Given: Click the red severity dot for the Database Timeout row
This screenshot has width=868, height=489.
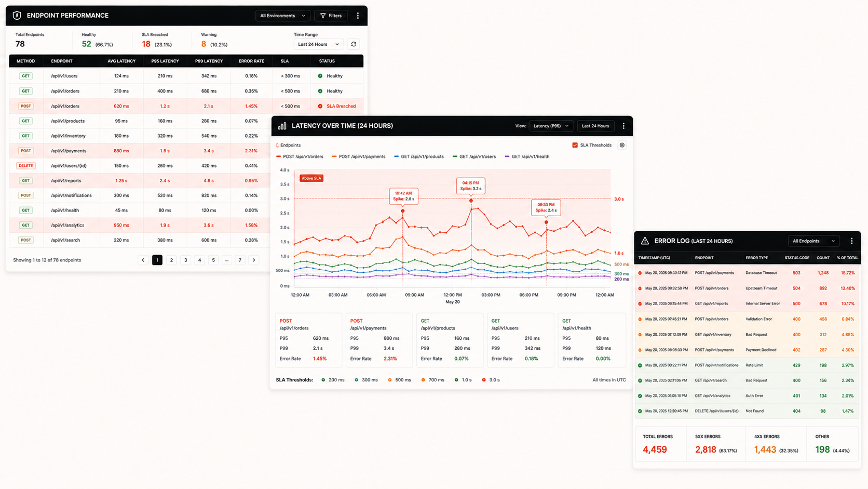Looking at the screenshot, I should point(640,273).
